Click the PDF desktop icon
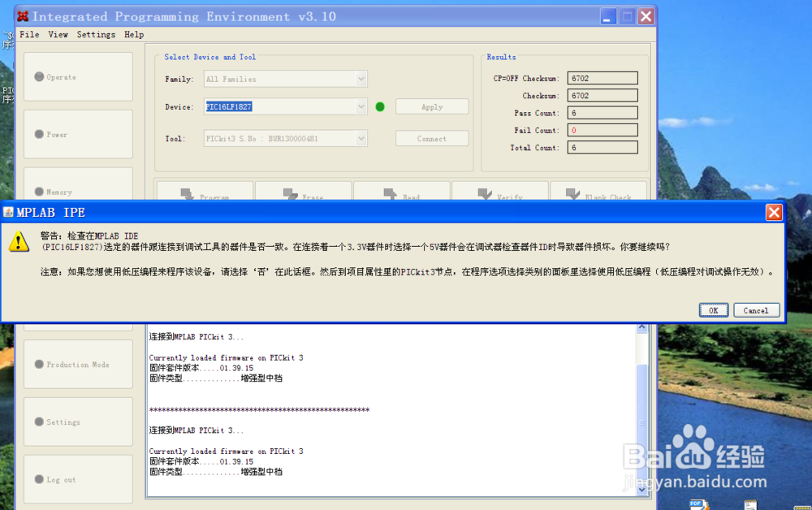The width and height of the screenshot is (812, 510). [x=697, y=505]
